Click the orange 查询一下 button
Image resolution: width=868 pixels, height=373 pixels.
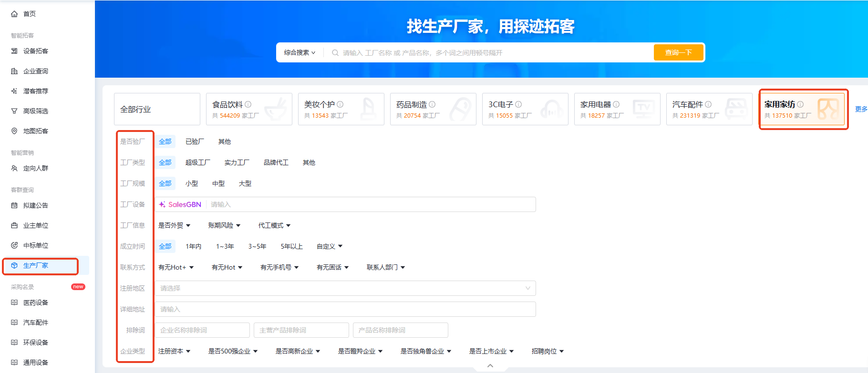tap(678, 52)
